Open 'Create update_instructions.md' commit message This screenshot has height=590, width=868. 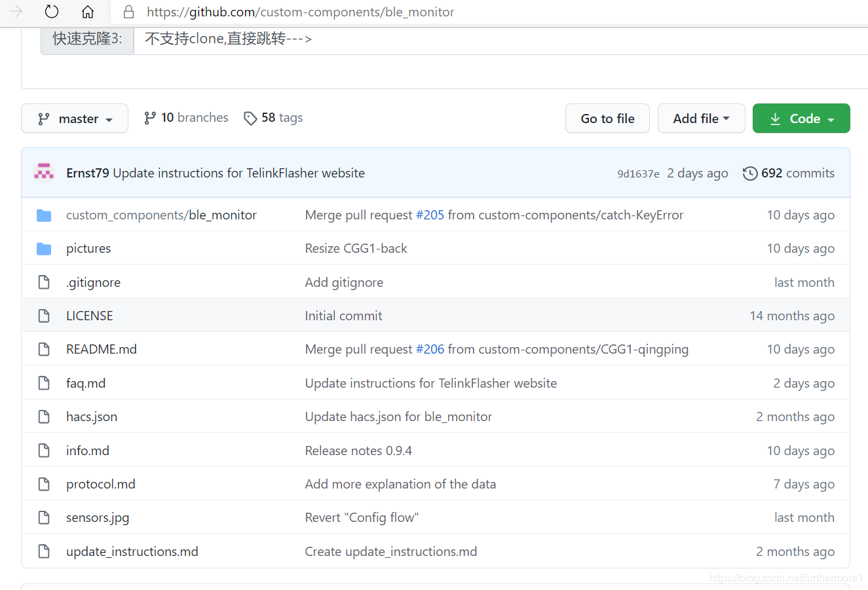[x=391, y=551]
